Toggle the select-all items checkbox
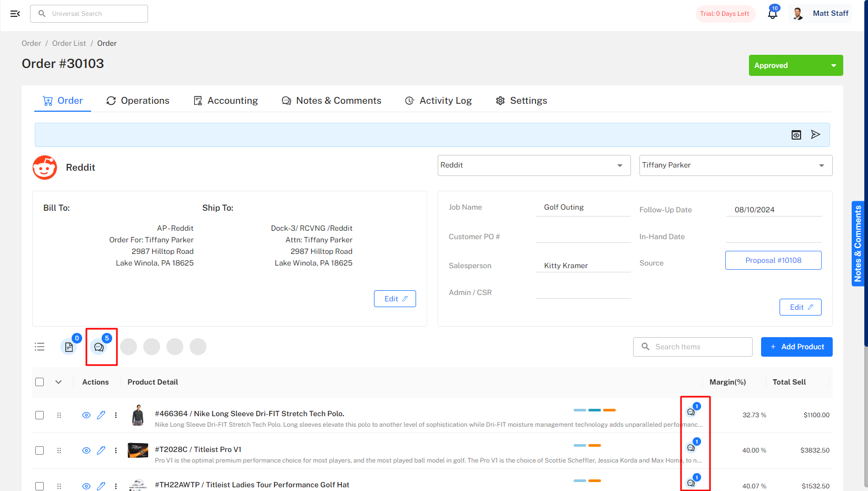868x491 pixels. [40, 382]
